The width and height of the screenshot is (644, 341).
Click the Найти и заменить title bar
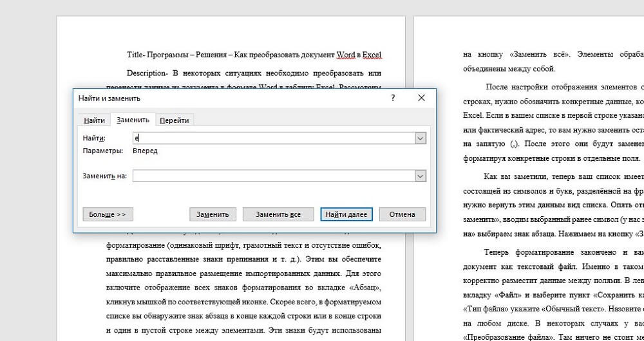click(x=225, y=98)
